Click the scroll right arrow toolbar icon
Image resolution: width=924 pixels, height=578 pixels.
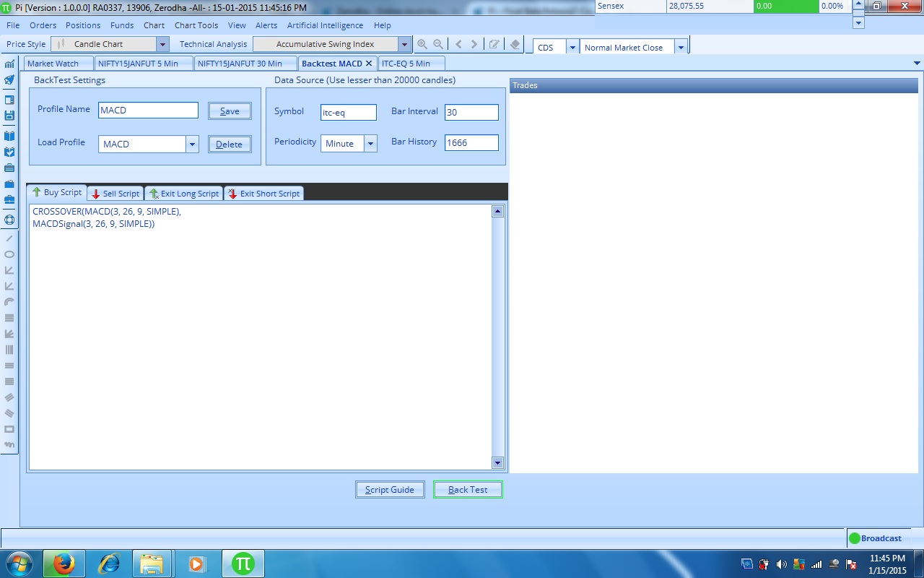coord(474,44)
